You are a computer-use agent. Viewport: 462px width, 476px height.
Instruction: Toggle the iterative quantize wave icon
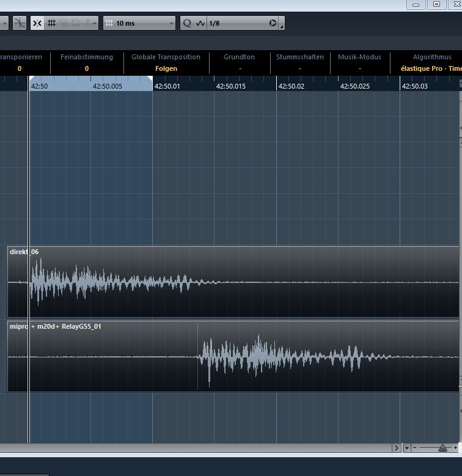(200, 23)
